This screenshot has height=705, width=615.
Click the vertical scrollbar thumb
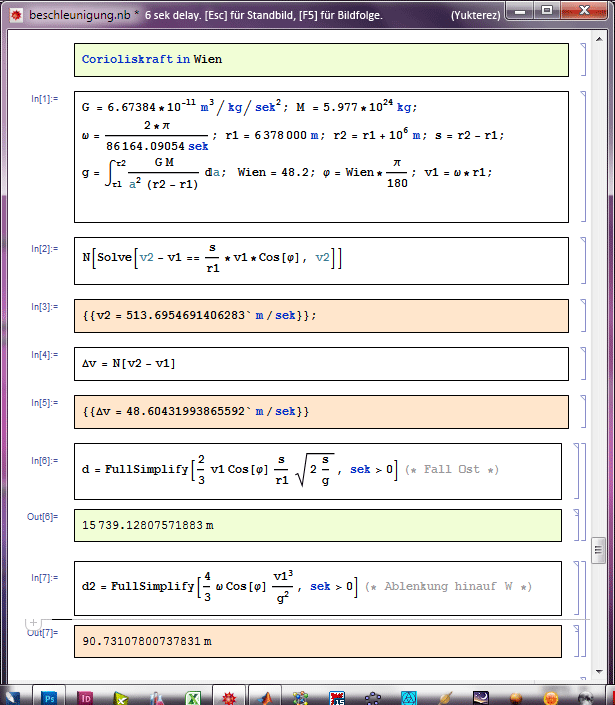598,550
